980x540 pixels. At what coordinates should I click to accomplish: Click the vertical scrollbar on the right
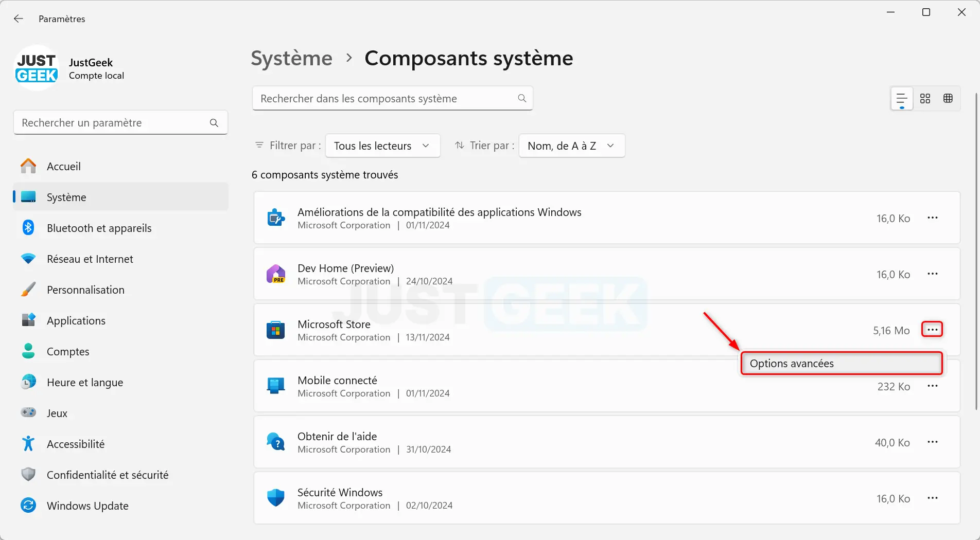pos(976,251)
